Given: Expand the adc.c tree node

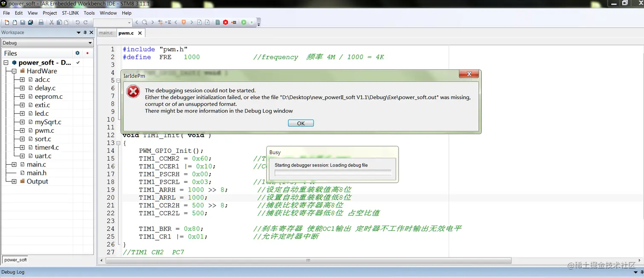Looking at the screenshot, I should [x=22, y=80].
